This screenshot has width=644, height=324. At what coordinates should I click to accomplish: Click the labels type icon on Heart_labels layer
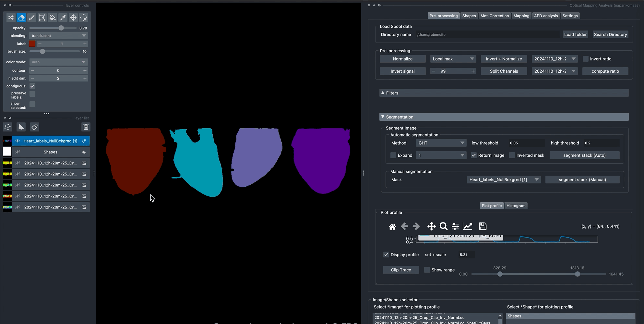[x=84, y=141]
